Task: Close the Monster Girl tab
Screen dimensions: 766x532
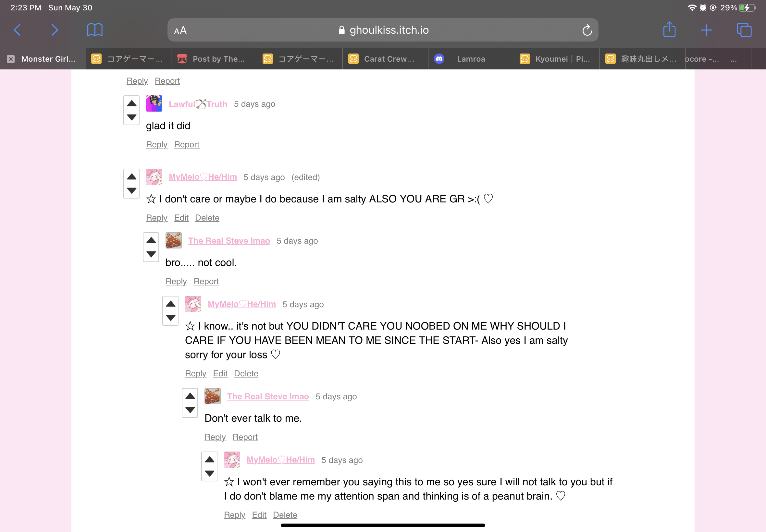Action: [x=11, y=59]
